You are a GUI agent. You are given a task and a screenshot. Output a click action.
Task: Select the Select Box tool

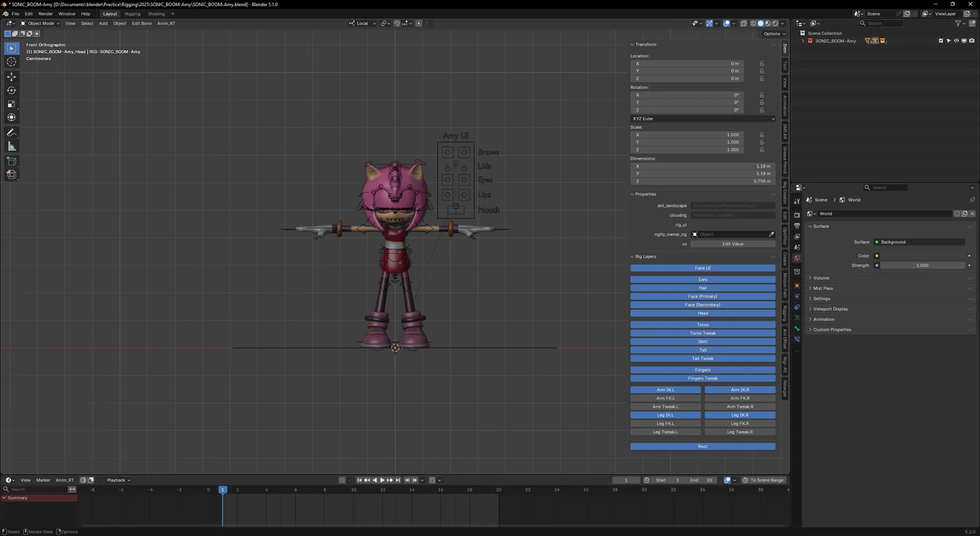pos(12,48)
